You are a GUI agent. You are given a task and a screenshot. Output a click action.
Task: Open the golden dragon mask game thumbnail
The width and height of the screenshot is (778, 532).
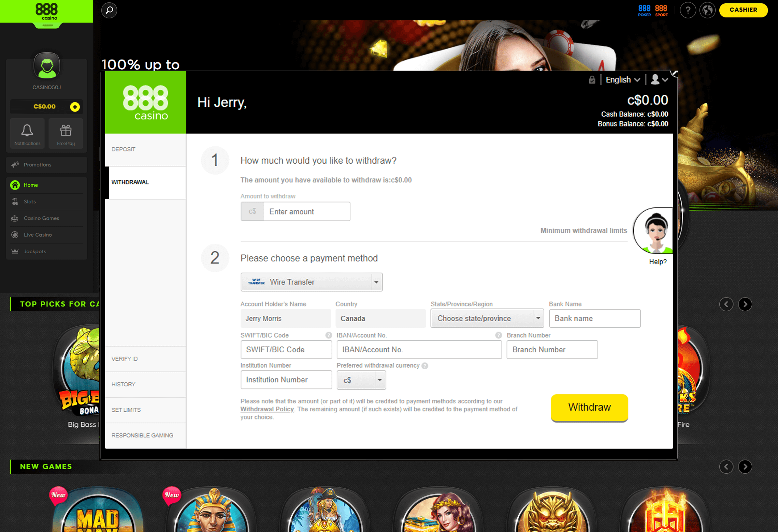(551, 510)
